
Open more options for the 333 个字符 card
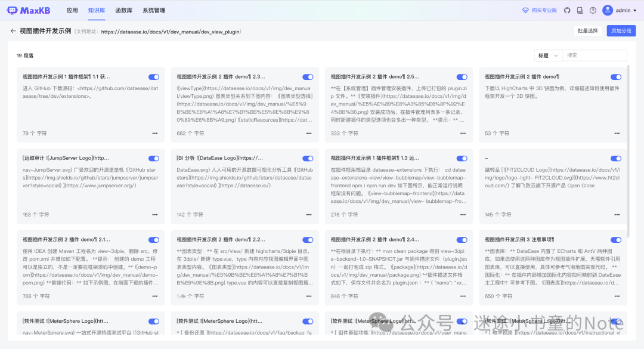coord(463,133)
